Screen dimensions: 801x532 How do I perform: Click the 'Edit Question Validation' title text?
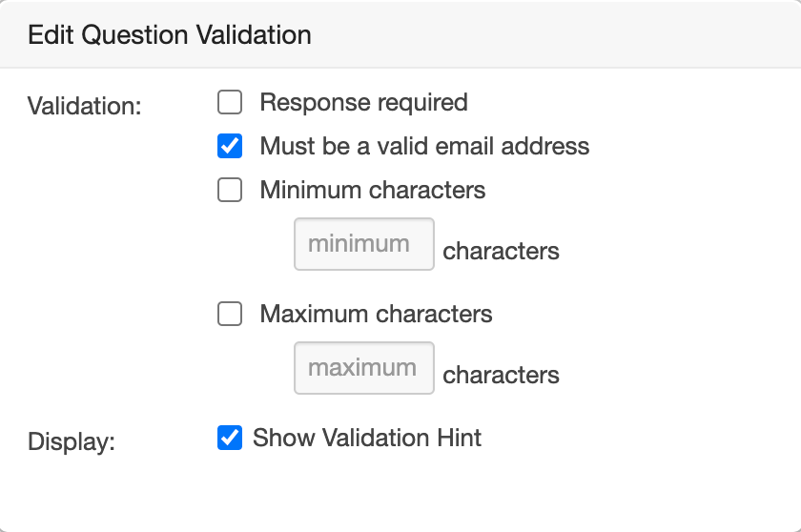pos(170,36)
